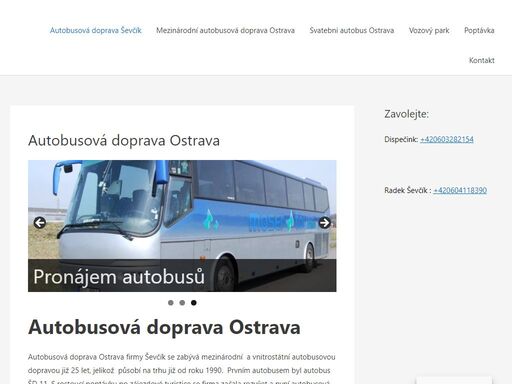Click the Pronájem autobusů slide caption

[119, 277]
